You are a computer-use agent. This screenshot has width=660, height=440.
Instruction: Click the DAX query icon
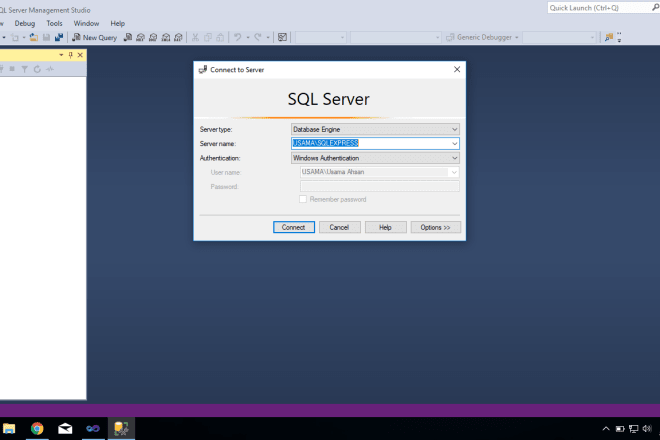click(178, 37)
